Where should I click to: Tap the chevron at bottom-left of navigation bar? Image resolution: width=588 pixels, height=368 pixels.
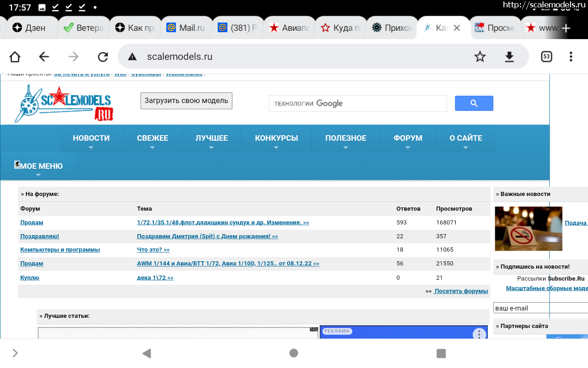pyautogui.click(x=15, y=353)
